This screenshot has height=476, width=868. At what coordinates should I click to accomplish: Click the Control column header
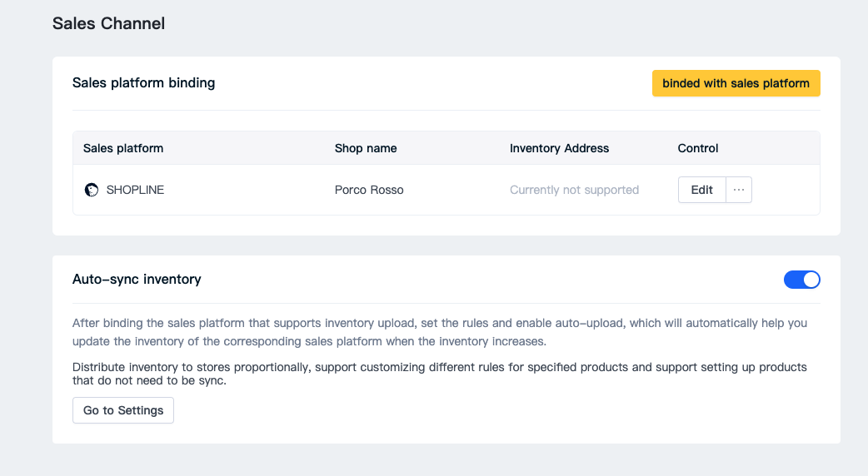697,148
